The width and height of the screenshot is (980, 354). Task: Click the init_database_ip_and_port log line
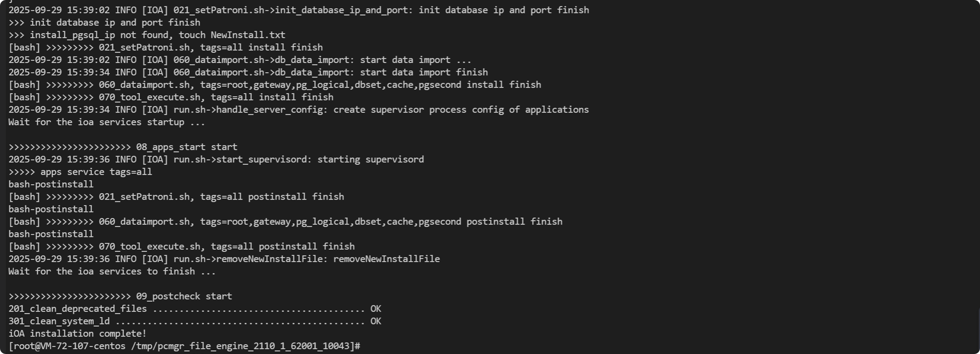298,10
